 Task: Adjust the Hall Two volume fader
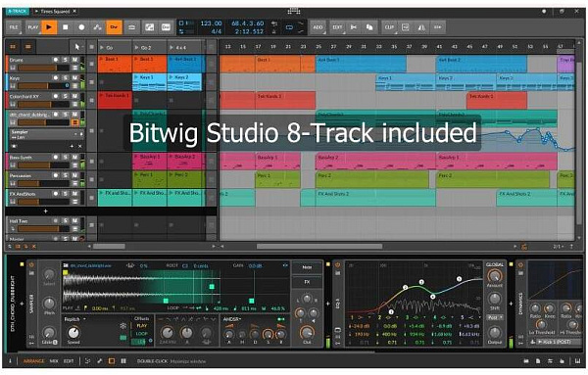click(43, 228)
